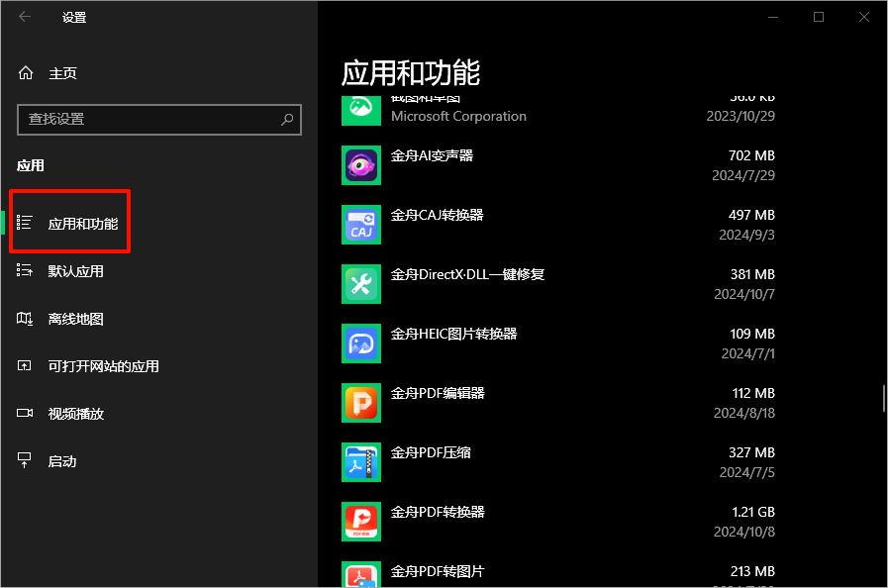This screenshot has width=888, height=588.
Task: Click the 可打开网站的应用 icon
Action: click(25, 365)
